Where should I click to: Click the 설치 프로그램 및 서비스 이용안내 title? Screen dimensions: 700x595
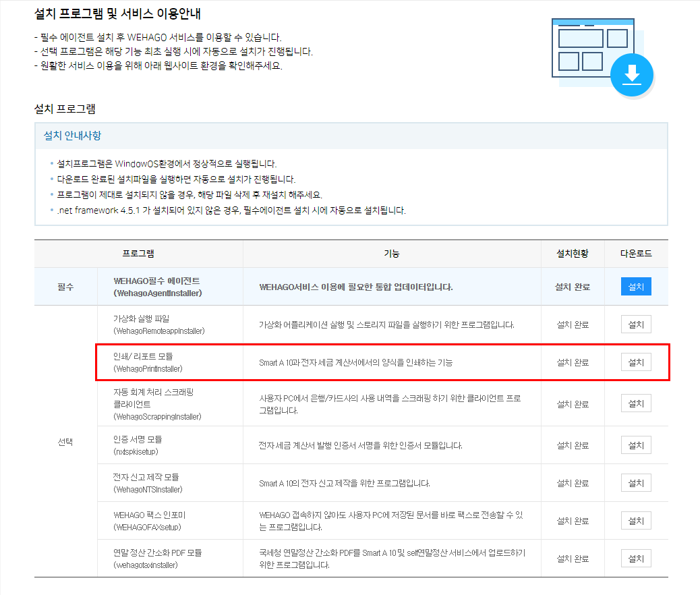(117, 14)
